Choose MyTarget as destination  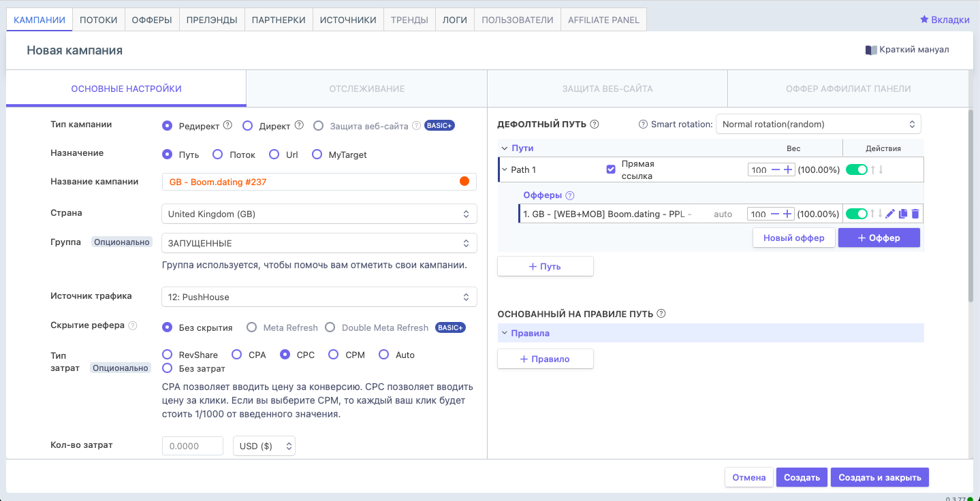coord(317,155)
